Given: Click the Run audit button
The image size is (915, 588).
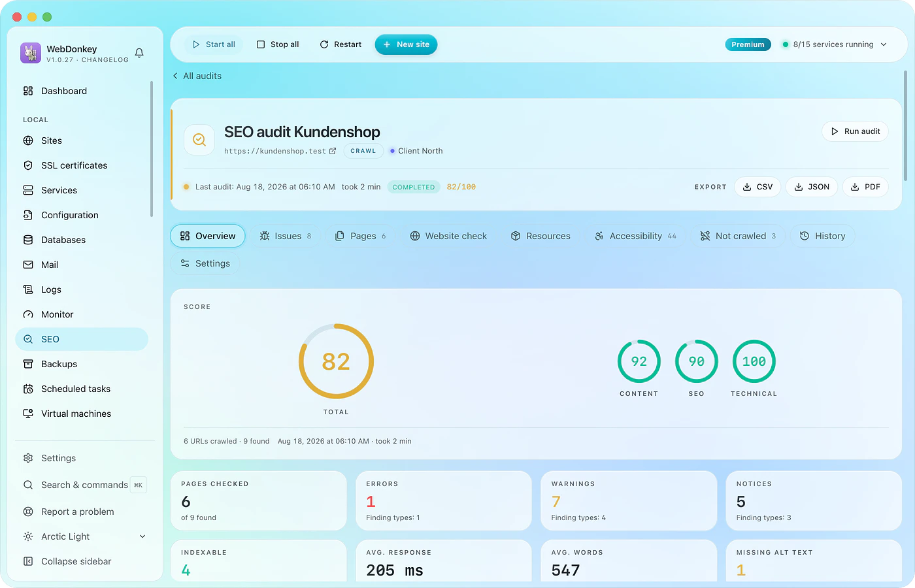Looking at the screenshot, I should pyautogui.click(x=855, y=131).
